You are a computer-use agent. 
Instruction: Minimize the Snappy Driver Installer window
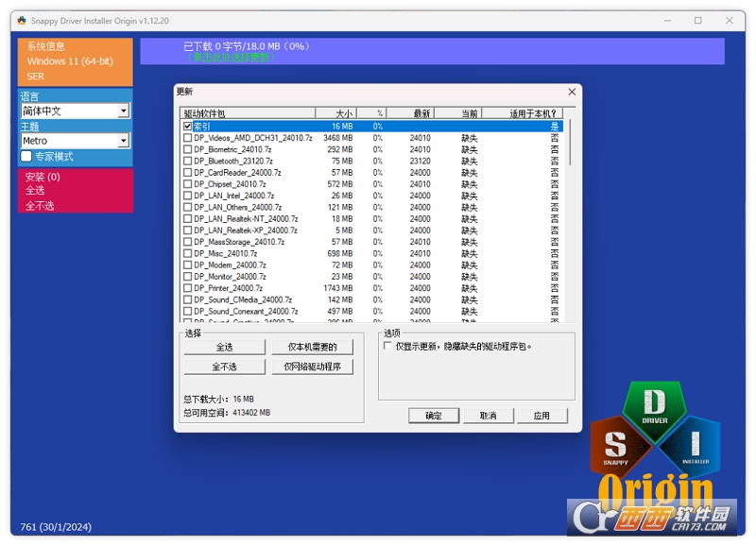(667, 21)
